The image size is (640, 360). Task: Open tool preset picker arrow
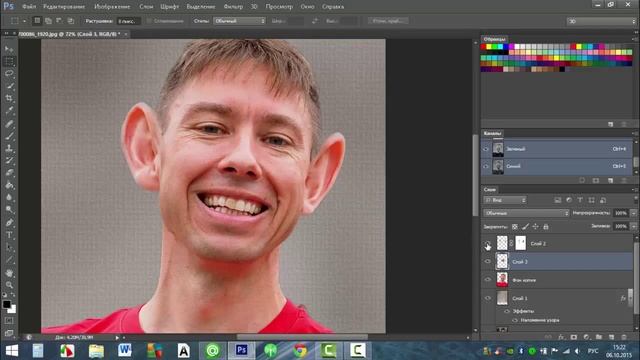click(24, 21)
